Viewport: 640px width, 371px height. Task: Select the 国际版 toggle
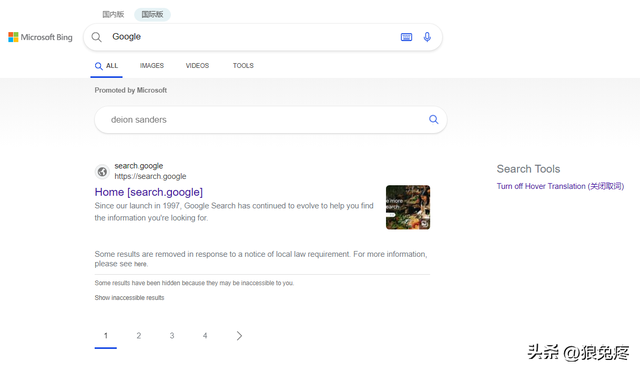152,14
